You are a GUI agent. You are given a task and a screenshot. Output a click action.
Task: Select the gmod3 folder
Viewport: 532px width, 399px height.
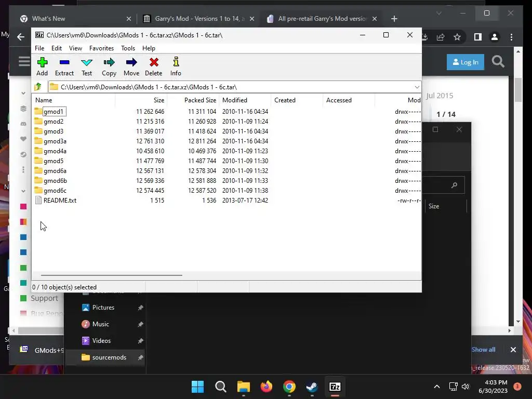point(54,131)
